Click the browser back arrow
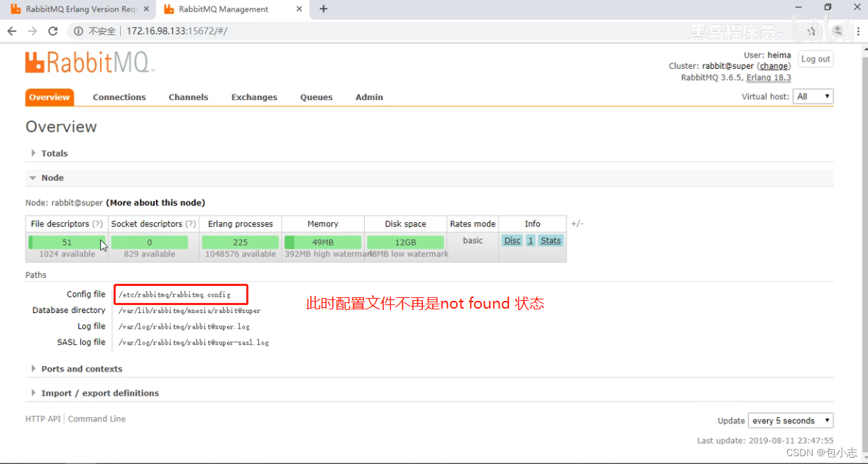The width and height of the screenshot is (868, 464). point(12,31)
